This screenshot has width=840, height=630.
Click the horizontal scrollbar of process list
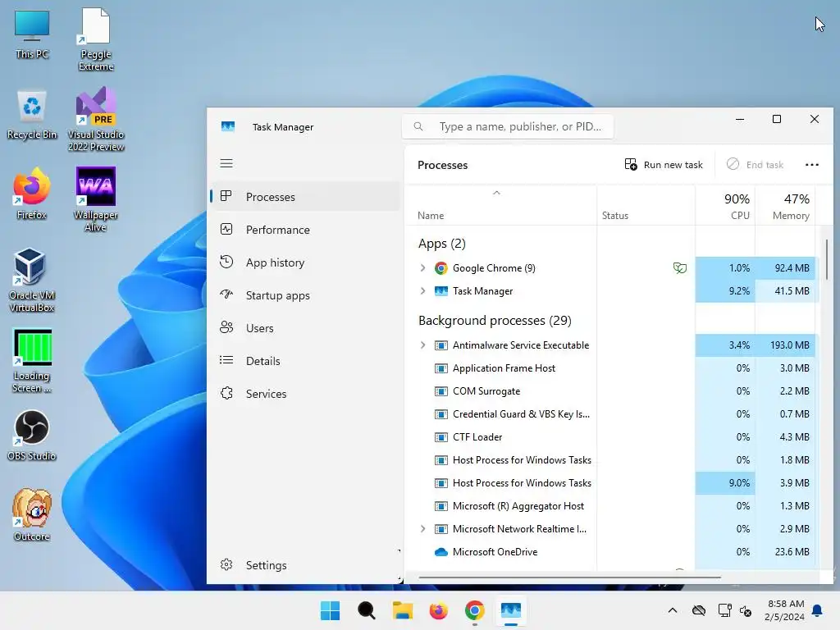569,577
